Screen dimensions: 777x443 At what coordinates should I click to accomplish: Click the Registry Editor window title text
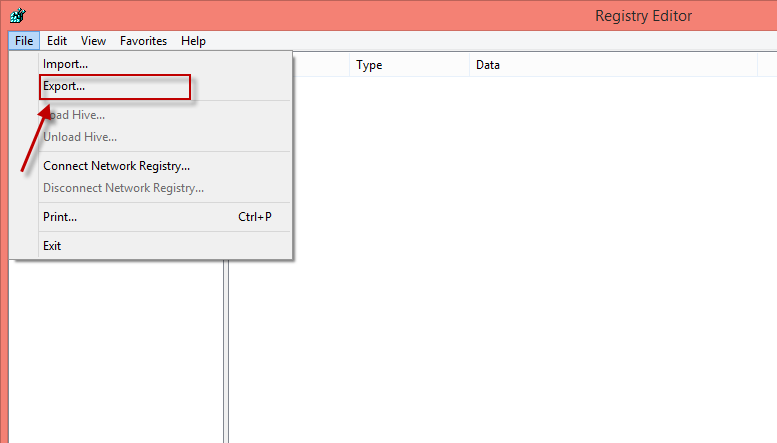[x=643, y=16]
